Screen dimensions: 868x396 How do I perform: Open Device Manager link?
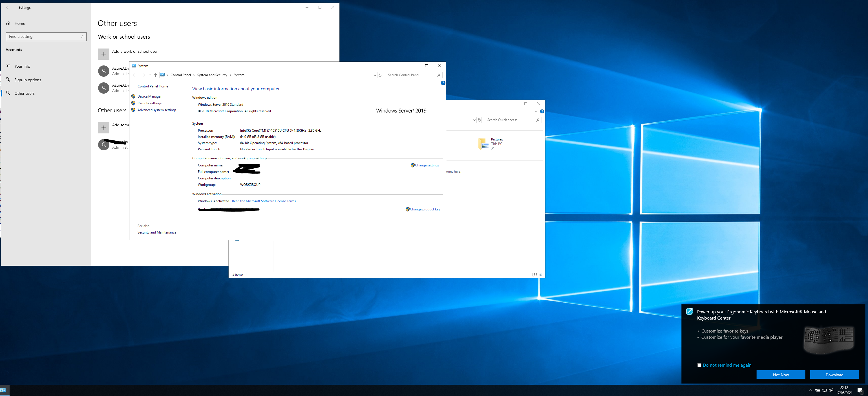pos(150,96)
